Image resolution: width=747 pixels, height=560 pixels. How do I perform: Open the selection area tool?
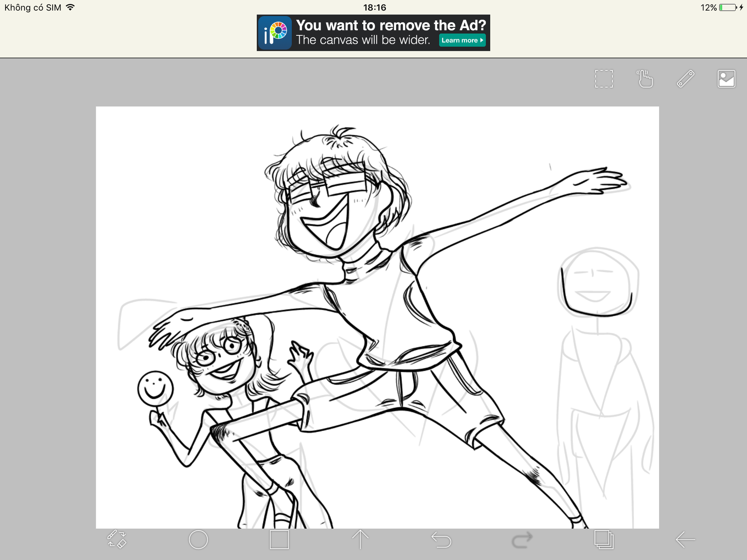(x=603, y=79)
